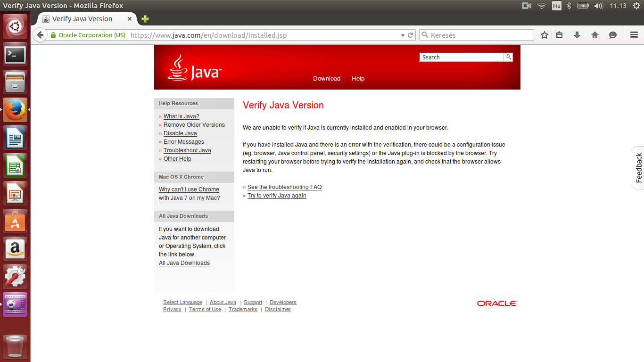Reload the page using the refresh icon

point(411,35)
